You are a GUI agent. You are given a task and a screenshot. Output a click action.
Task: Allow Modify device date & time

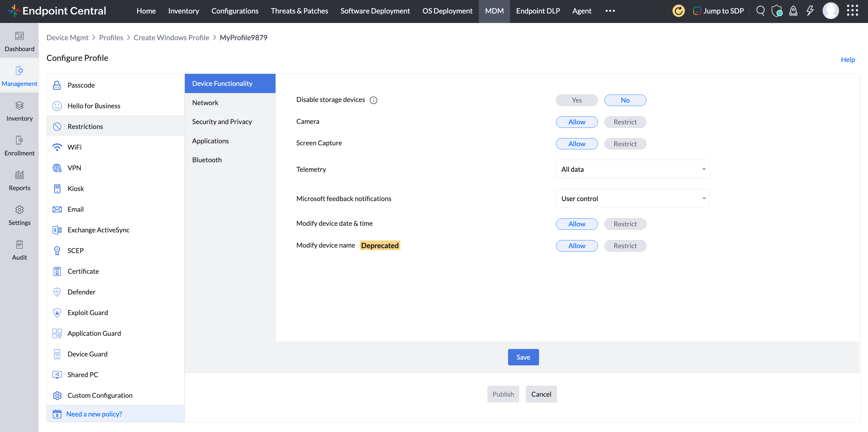(577, 224)
